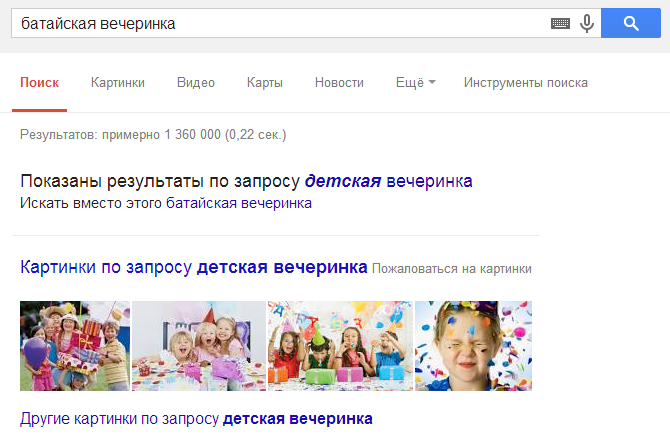Expand the Ещё dropdown menu
Image resolution: width=670 pixels, height=438 pixels.
tap(415, 83)
